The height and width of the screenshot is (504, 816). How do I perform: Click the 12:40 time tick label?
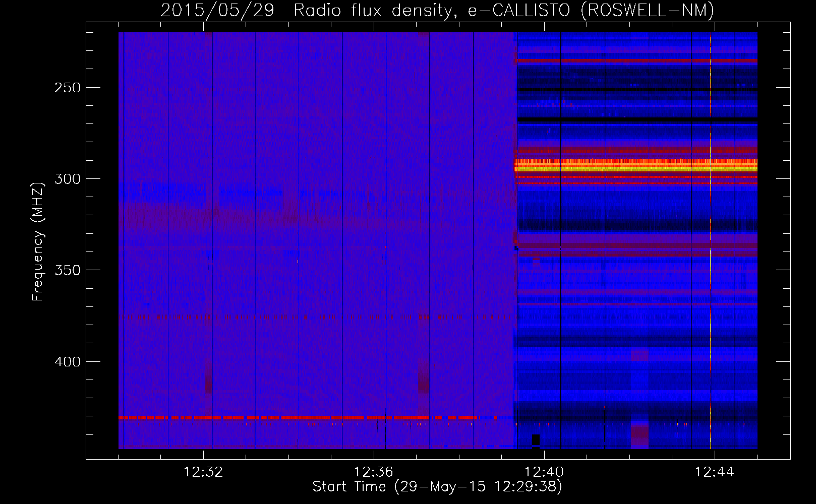coord(544,472)
